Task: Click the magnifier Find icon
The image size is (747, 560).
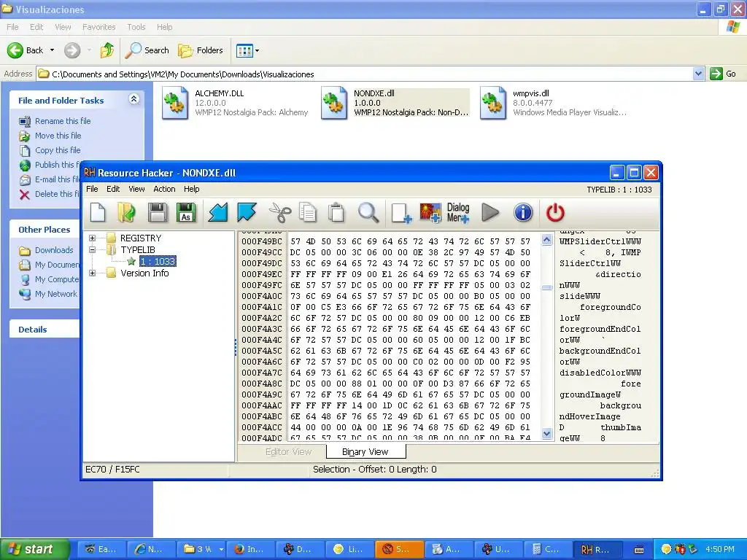Action: 368,212
